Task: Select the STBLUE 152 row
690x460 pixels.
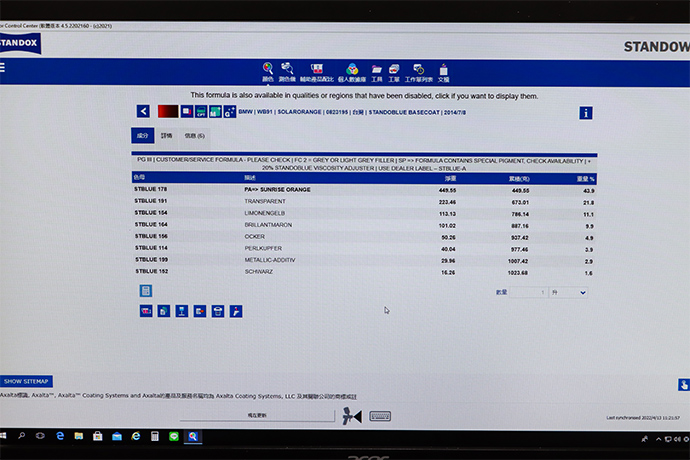Action: [x=364, y=272]
